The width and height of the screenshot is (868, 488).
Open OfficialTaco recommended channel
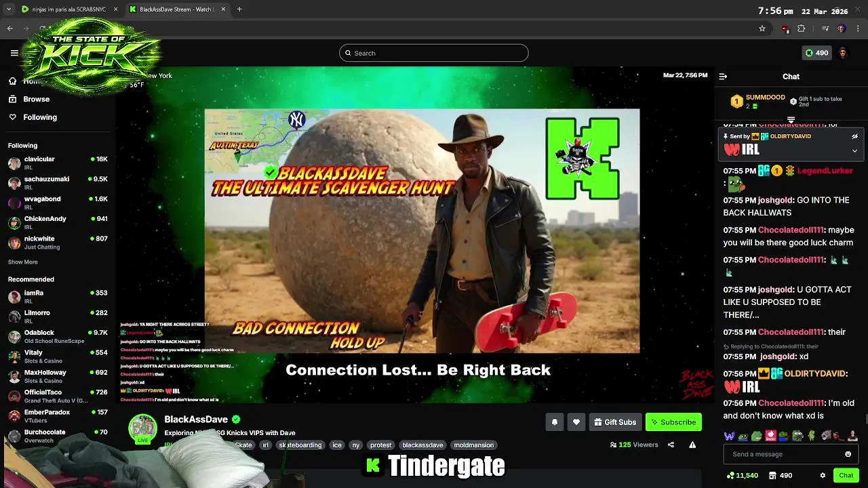click(58, 396)
